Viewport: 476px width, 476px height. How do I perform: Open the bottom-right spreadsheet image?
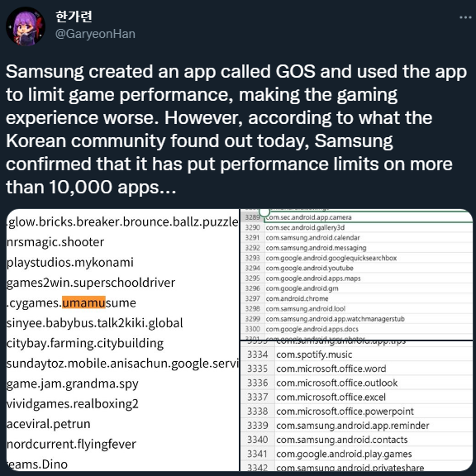click(x=356, y=407)
